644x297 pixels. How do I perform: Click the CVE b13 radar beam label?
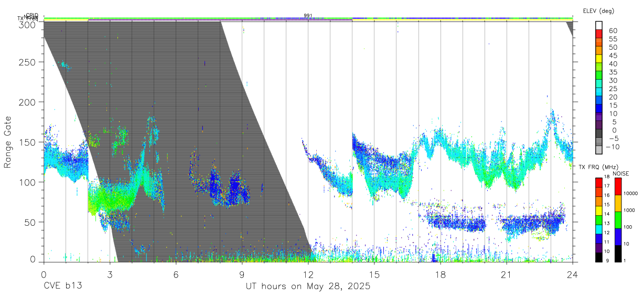pos(62,287)
